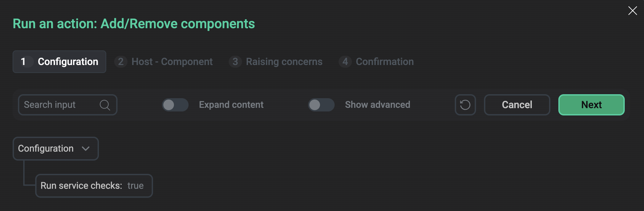The width and height of the screenshot is (644, 211).
Task: Click the magnifier icon in search box
Action: tap(105, 105)
